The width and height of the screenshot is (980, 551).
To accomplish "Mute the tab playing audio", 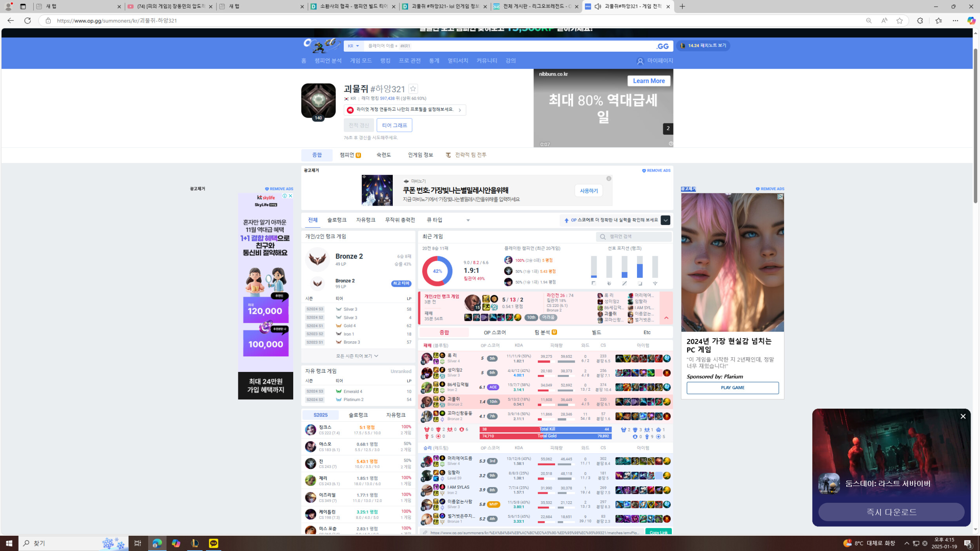I will pyautogui.click(x=598, y=6).
